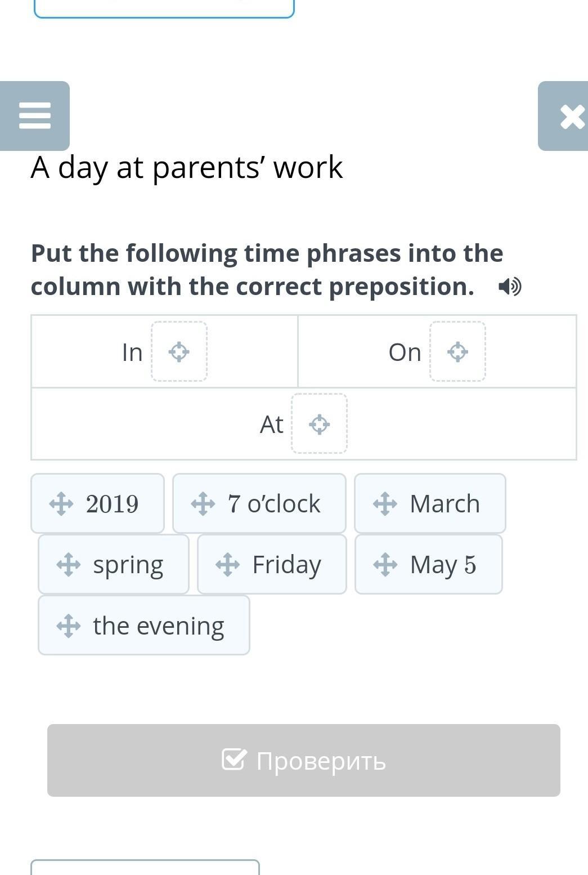The width and height of the screenshot is (588, 875).
Task: Click the Проверить check button
Action: 304,760
